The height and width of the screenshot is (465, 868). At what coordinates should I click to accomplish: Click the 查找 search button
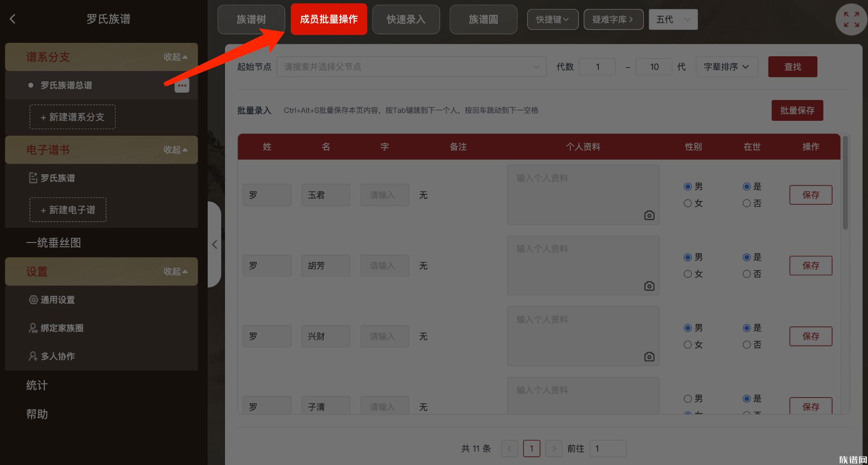tap(792, 67)
